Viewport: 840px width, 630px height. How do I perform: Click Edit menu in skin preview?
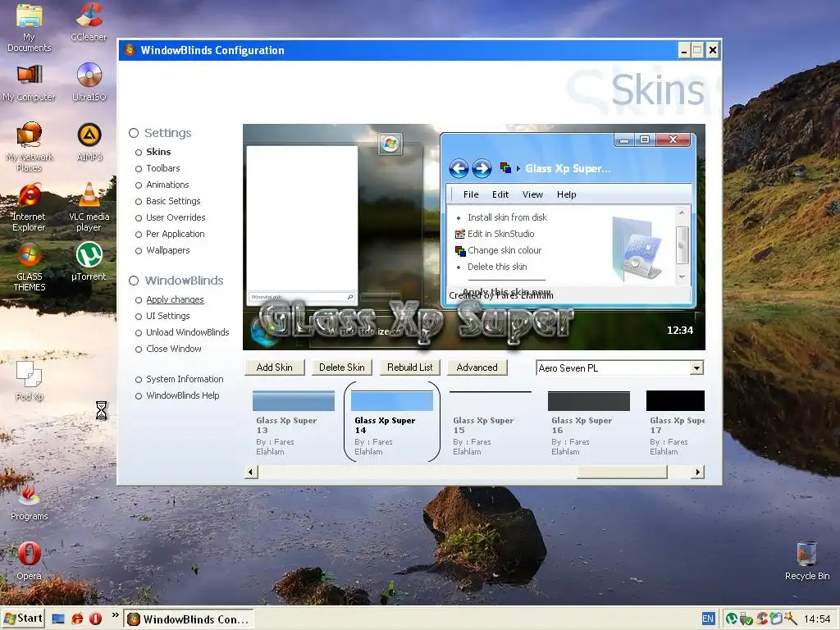pos(500,194)
